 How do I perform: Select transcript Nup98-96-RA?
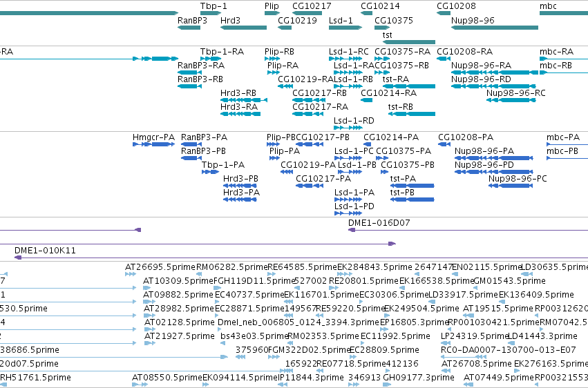pyautogui.click(x=495, y=72)
